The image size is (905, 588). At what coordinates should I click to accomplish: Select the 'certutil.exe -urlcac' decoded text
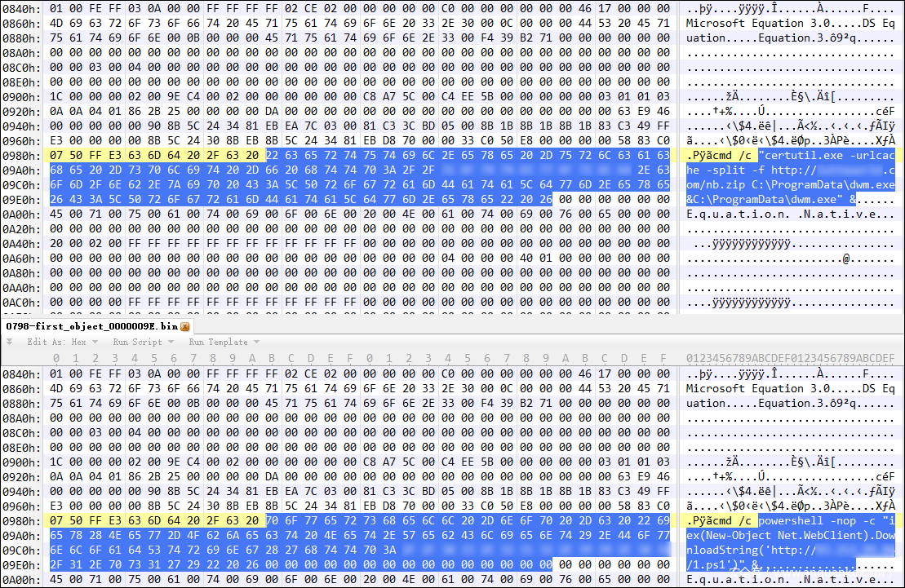[x=827, y=155]
